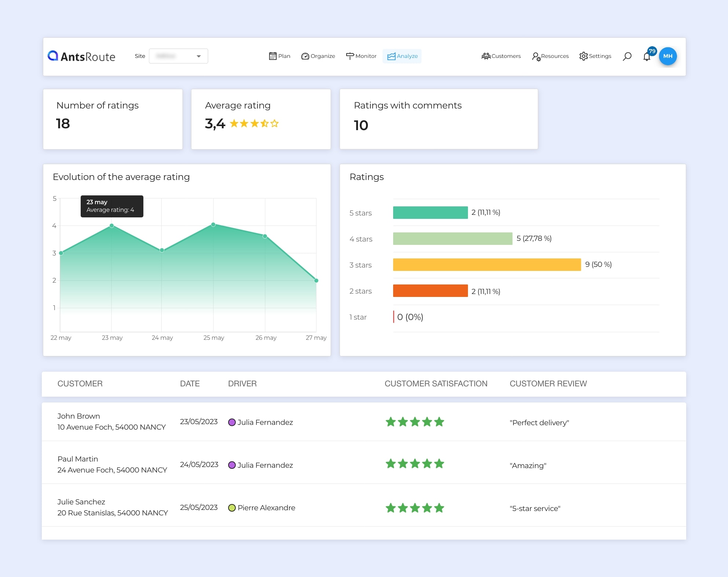This screenshot has width=728, height=577.
Task: Open the Site dropdown selector
Action: click(178, 56)
